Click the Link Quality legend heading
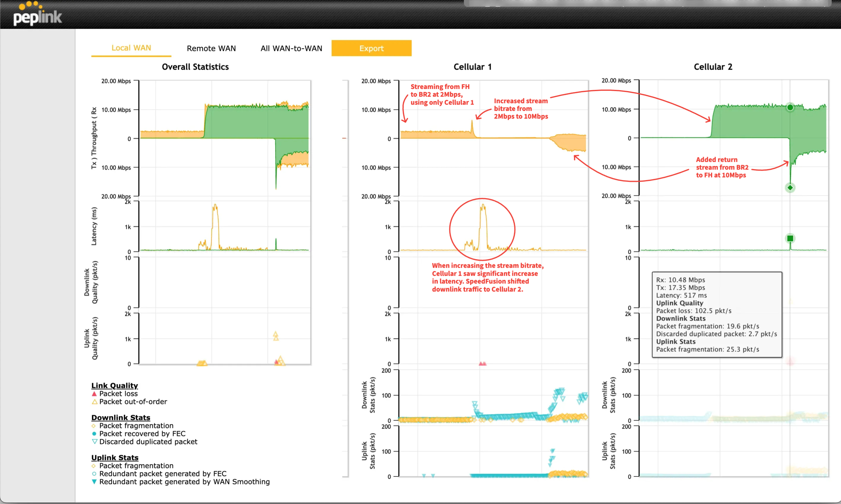Screen dimensions: 841x504 (x=114, y=385)
